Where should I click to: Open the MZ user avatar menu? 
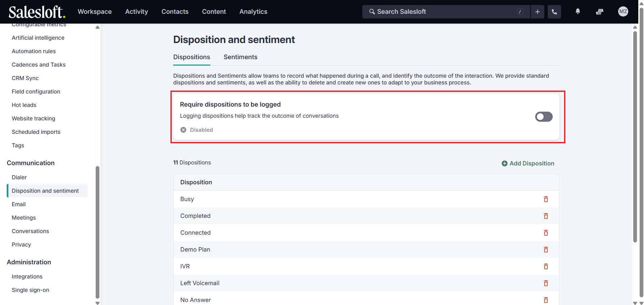click(x=623, y=11)
